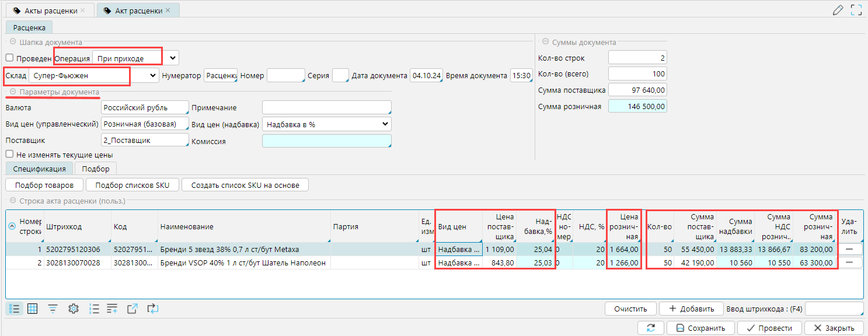The image size is (868, 336).
Task: Switch to the Подбор tab
Action: click(x=96, y=169)
